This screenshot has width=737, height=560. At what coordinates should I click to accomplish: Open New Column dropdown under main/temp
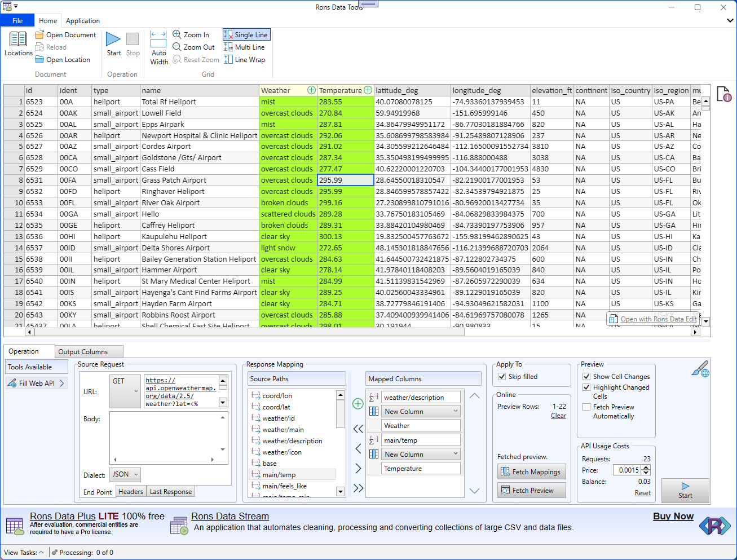(421, 455)
